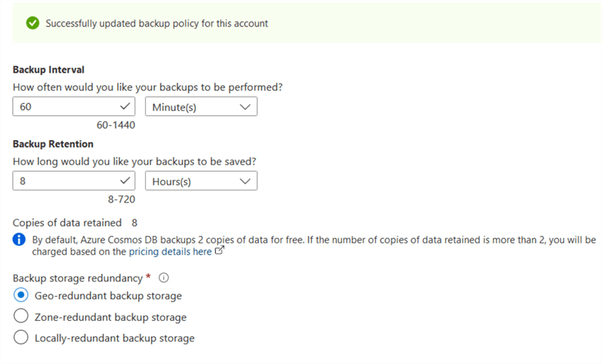Click the Geo-redundant backup storage label
Viewport: 602px width, 364px height.
tap(108, 296)
